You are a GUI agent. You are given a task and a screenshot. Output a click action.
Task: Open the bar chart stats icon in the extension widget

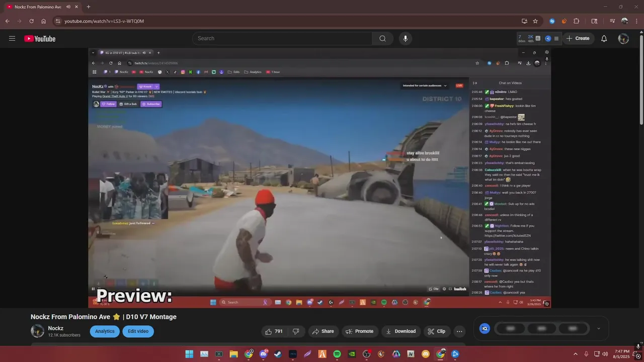[x=538, y=38]
